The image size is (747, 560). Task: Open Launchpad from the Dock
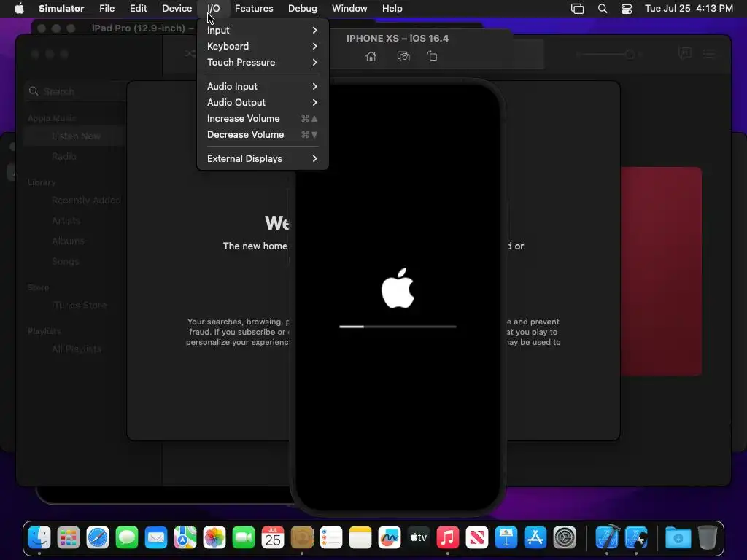coord(69,537)
